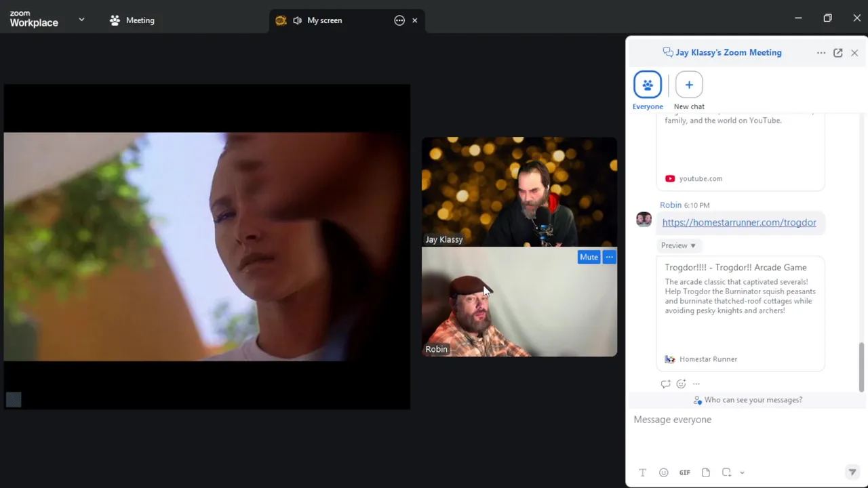Click the Robin sender name in chat

671,205
